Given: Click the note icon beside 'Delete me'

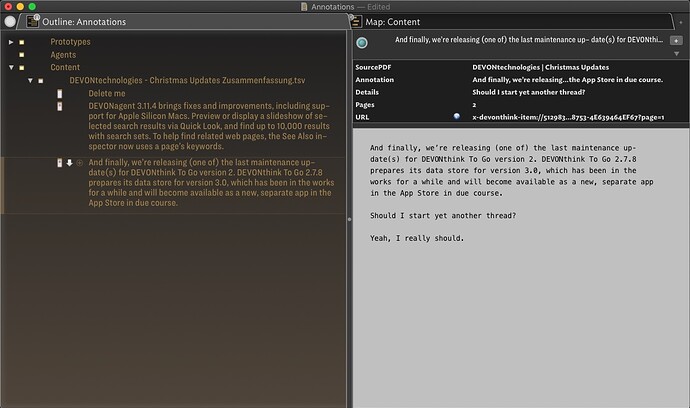Looking at the screenshot, I should click(x=59, y=94).
